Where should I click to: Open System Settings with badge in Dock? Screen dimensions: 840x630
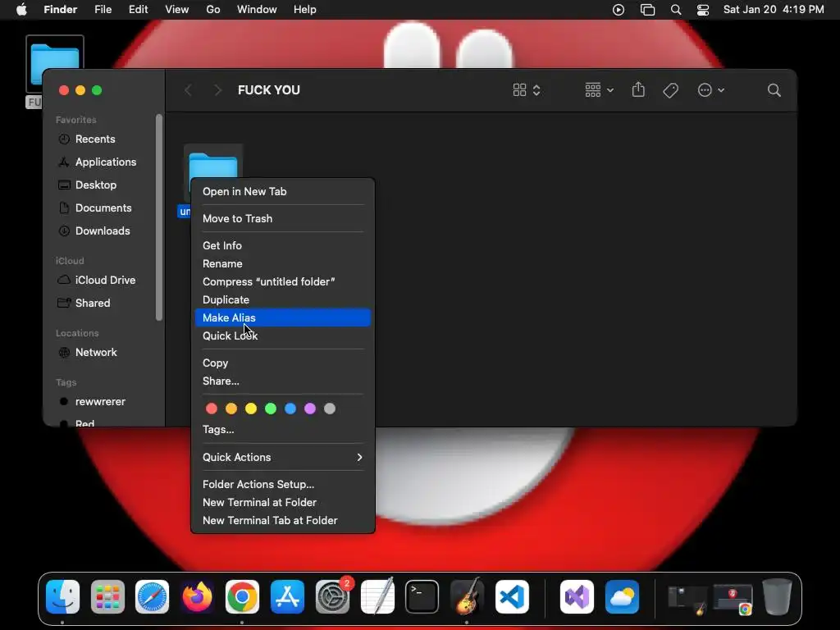[333, 597]
